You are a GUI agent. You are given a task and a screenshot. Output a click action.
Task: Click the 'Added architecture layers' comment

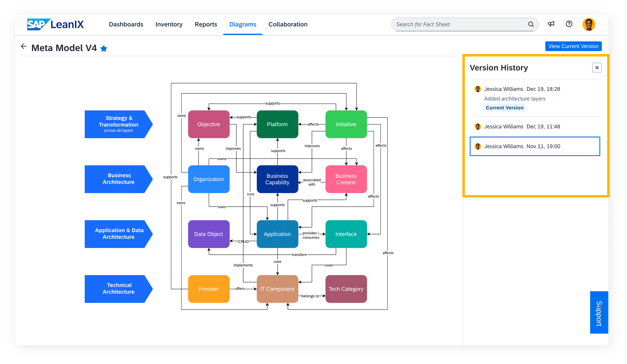515,99
